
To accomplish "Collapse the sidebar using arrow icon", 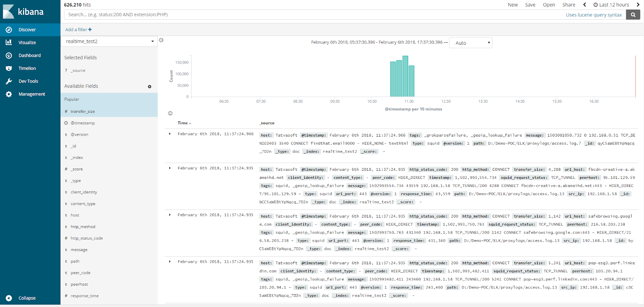I will coord(9,298).
